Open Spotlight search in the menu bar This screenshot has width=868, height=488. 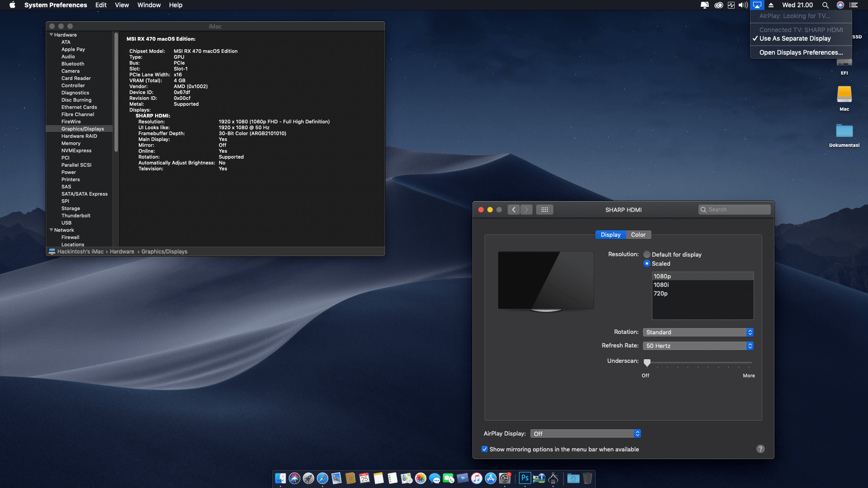[x=825, y=5]
